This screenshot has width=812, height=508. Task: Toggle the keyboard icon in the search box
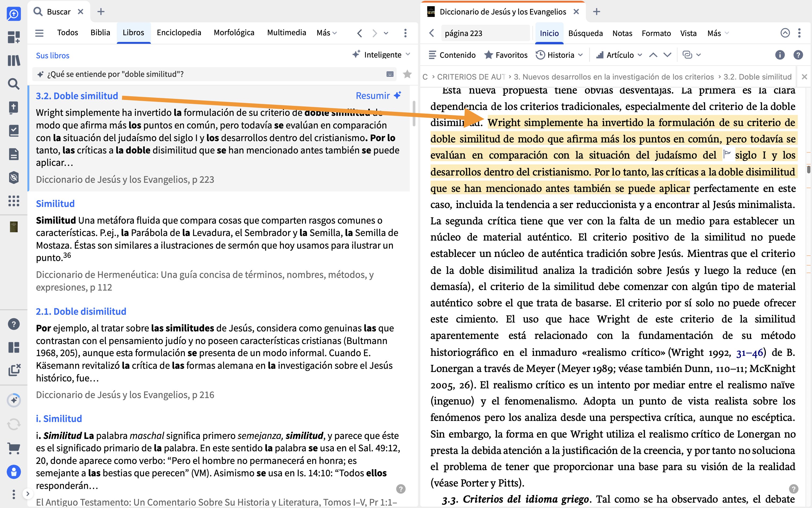[390, 74]
